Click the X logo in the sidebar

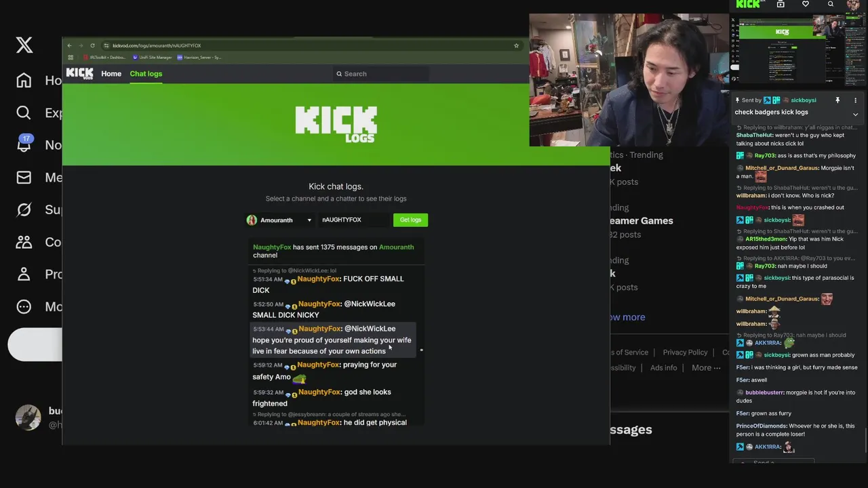click(x=24, y=45)
